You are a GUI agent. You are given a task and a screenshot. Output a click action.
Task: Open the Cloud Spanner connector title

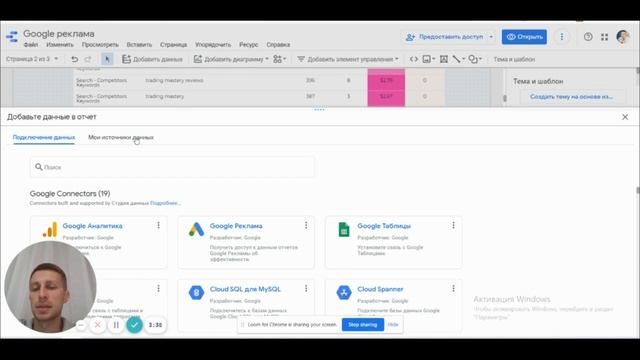(380, 289)
